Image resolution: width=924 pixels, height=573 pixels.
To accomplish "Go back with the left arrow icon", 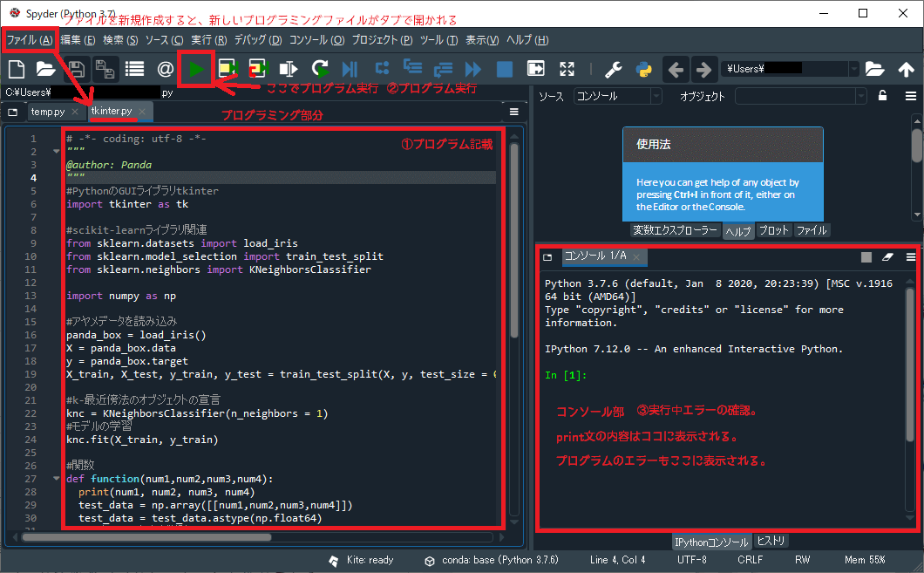I will point(676,70).
